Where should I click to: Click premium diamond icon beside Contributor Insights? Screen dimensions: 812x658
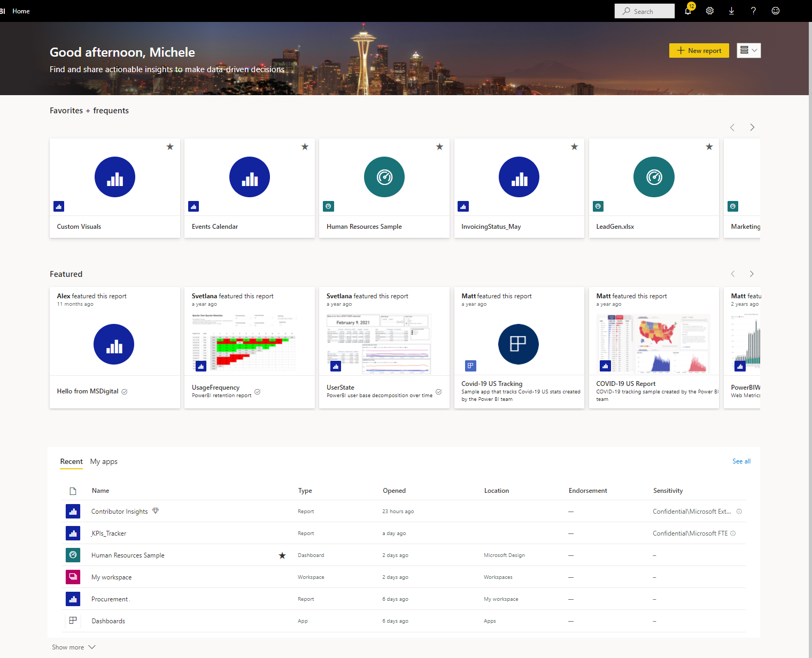click(156, 511)
